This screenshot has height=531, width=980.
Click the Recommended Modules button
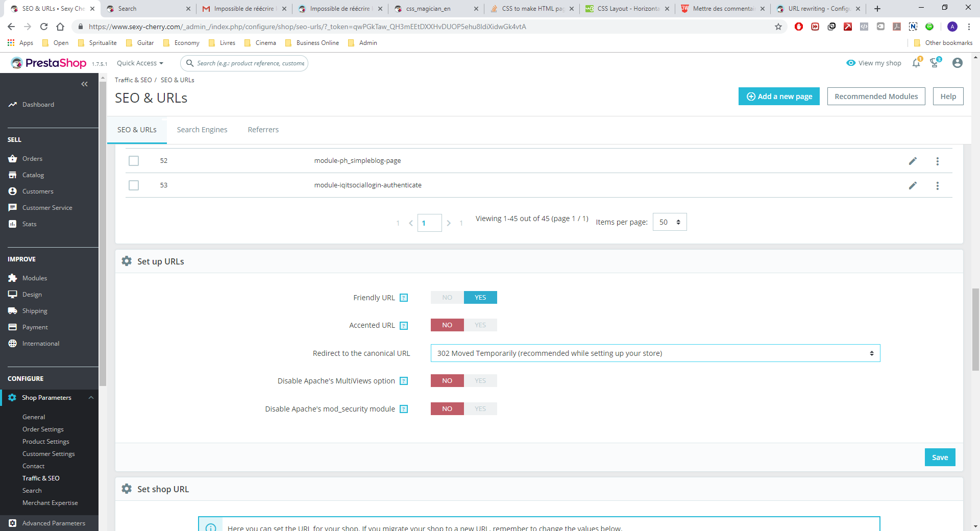click(876, 96)
